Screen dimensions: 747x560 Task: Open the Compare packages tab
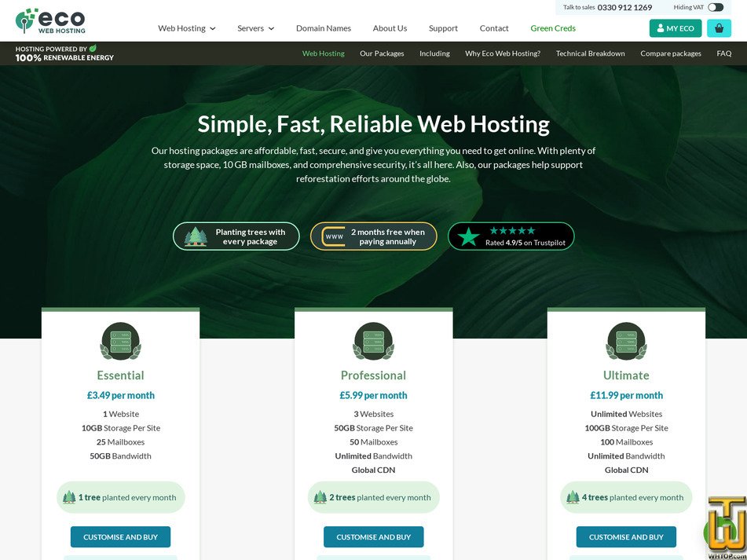670,53
